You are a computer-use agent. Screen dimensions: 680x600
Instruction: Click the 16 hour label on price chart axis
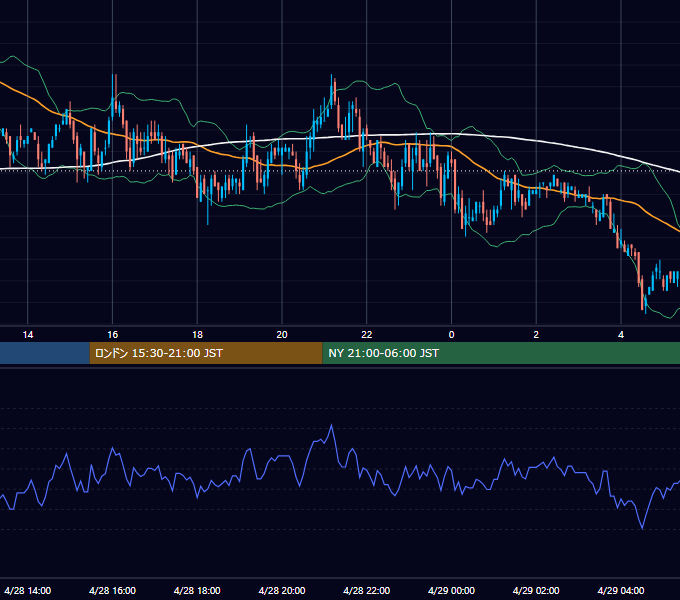click(112, 335)
